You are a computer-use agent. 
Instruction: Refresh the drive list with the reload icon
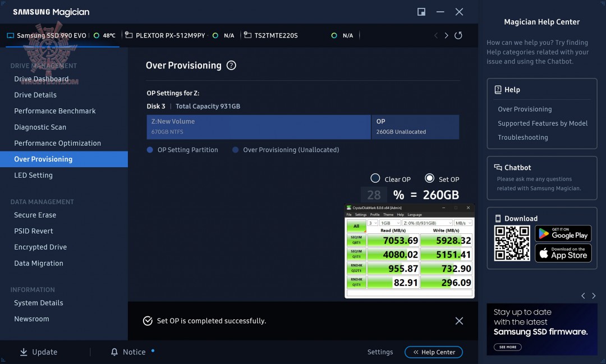pos(458,35)
